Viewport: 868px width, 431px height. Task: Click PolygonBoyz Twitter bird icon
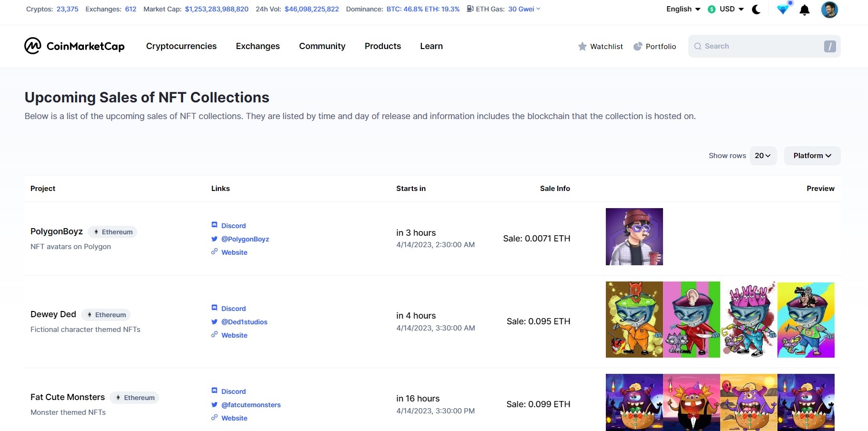[214, 239]
